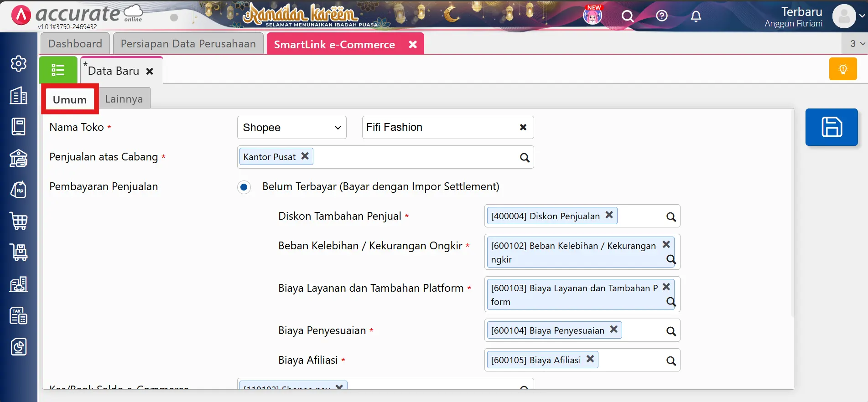Expand the user account menu chevron
The image size is (868, 402).
click(x=862, y=15)
